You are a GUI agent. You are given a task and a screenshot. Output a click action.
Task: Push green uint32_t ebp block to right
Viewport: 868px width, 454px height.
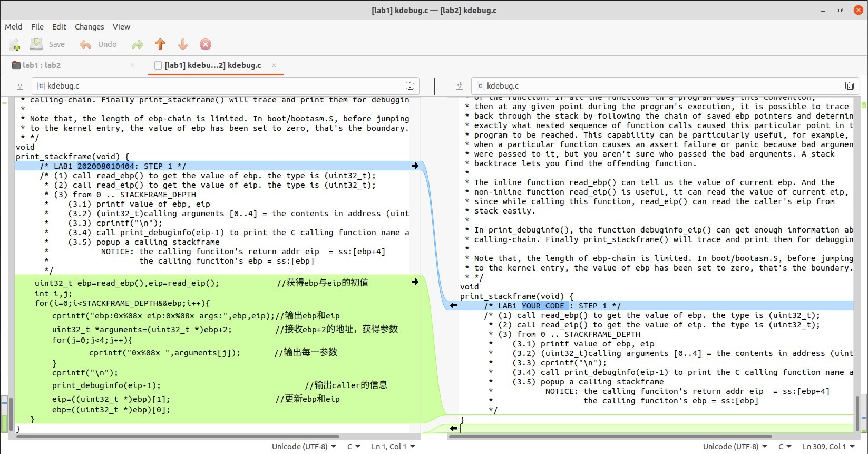point(415,282)
